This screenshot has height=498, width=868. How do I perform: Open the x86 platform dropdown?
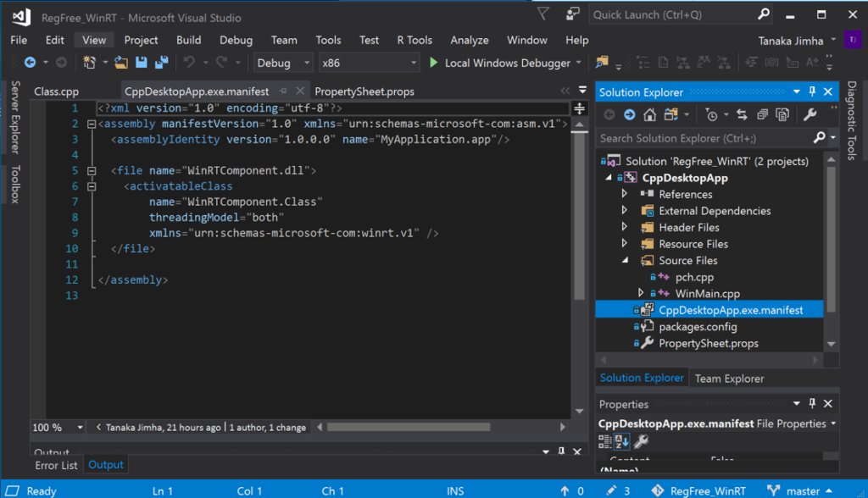pyautogui.click(x=370, y=63)
